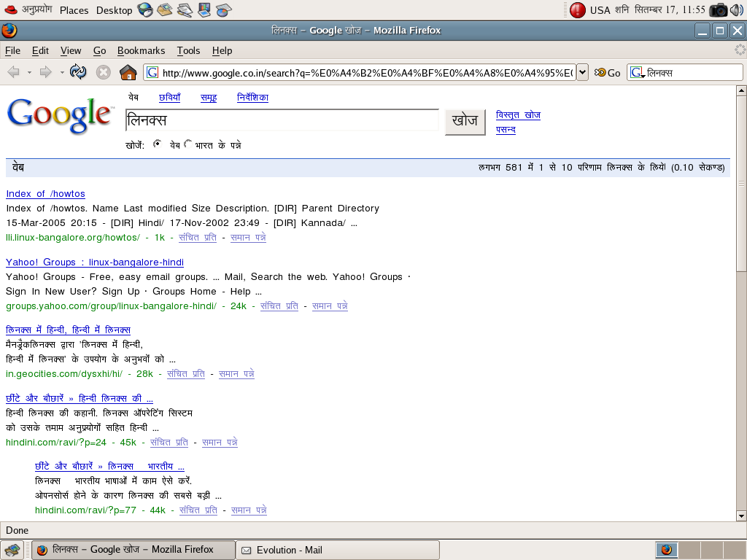Click the USA keyboard layout indicator

(600, 10)
